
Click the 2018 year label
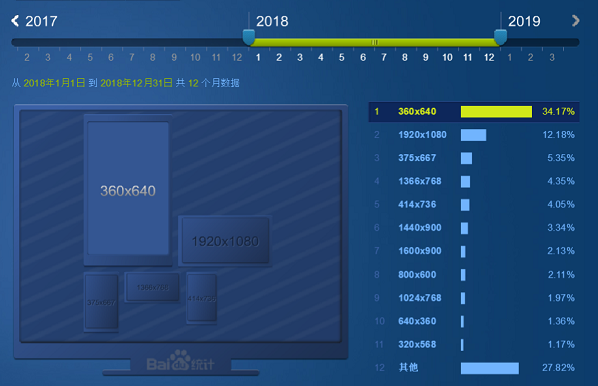[272, 21]
